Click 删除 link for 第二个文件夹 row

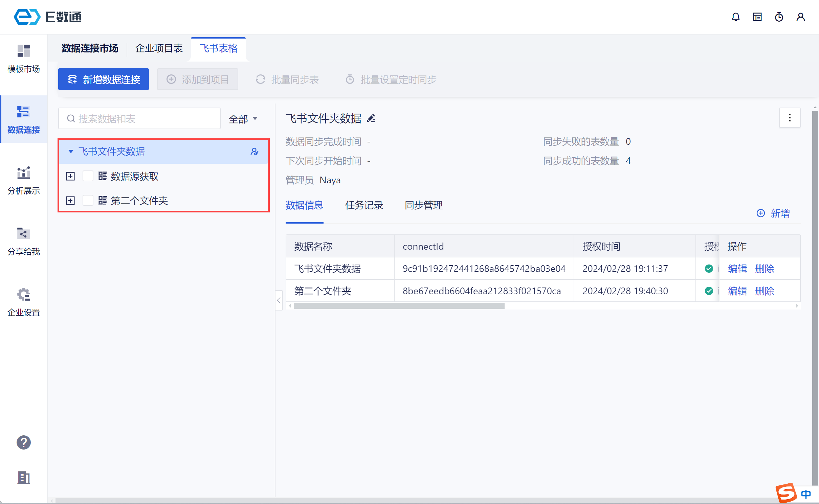click(764, 291)
